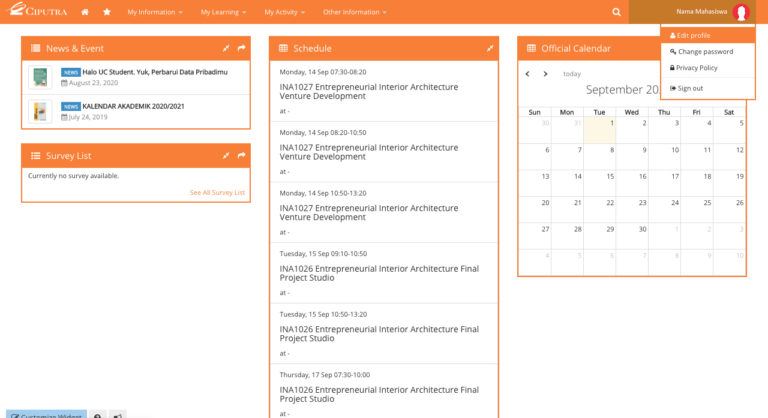Select Edit profile from user menu

tap(708, 35)
